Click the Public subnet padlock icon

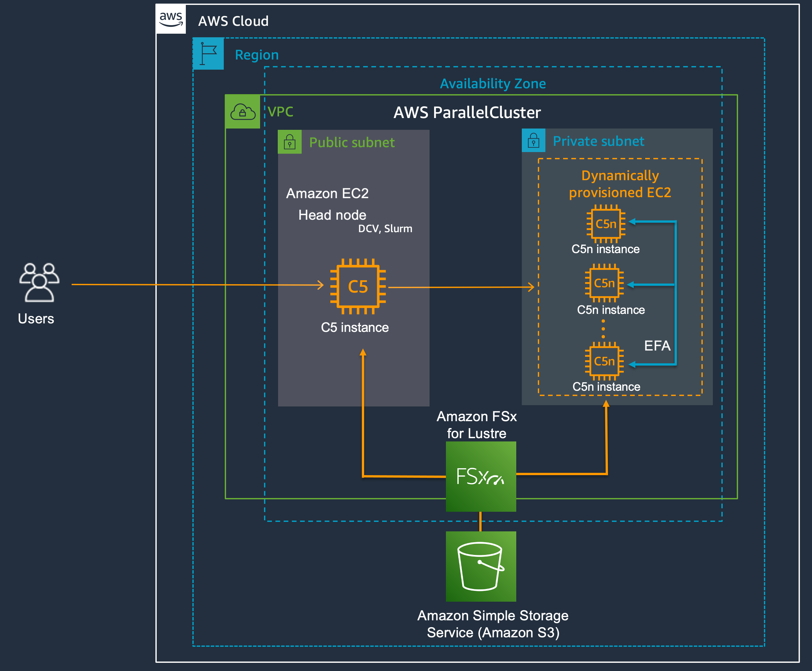290,142
